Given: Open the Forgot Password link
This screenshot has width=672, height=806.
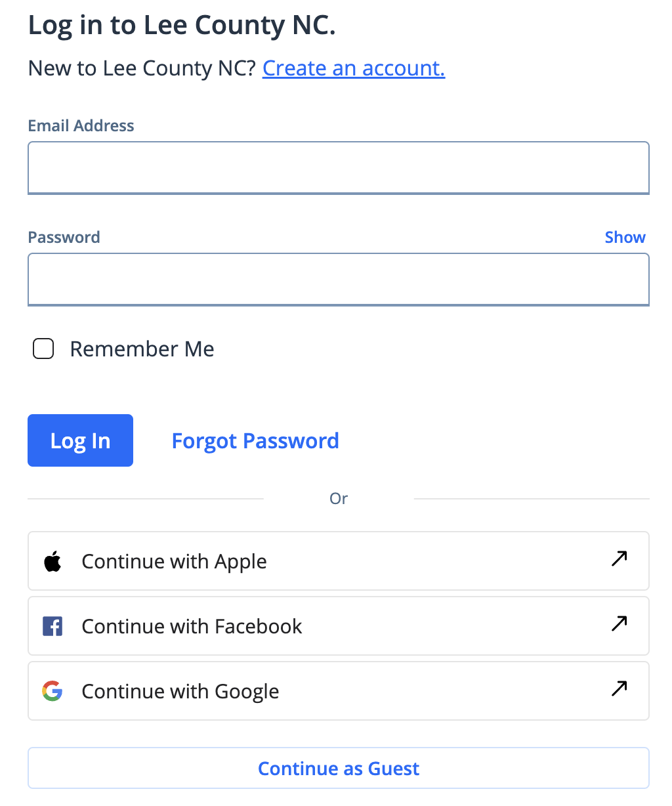Looking at the screenshot, I should tap(255, 441).
